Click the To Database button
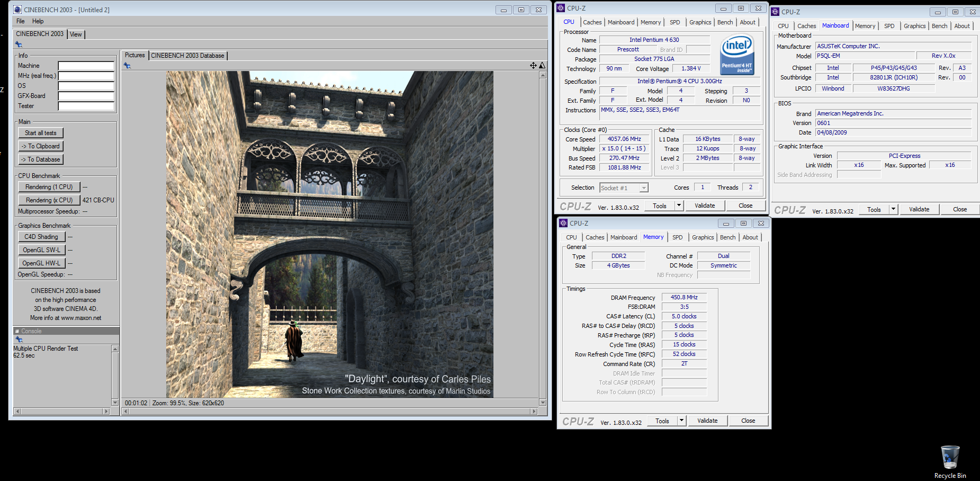The width and height of the screenshot is (980, 481). click(x=41, y=159)
